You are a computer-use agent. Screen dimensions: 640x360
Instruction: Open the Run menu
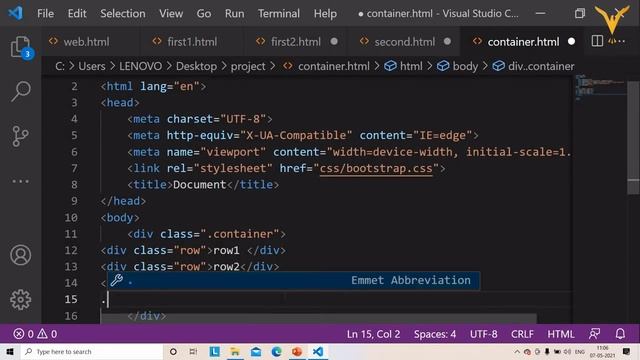click(x=234, y=13)
